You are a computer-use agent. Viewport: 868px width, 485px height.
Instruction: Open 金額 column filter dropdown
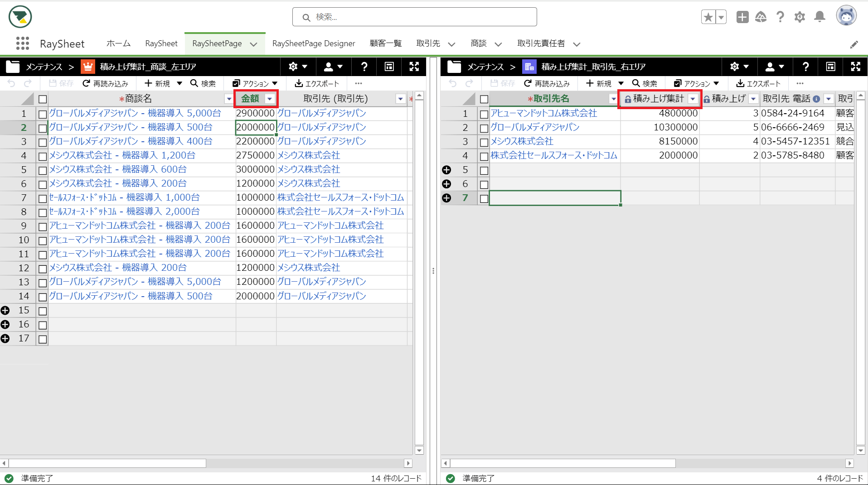270,99
